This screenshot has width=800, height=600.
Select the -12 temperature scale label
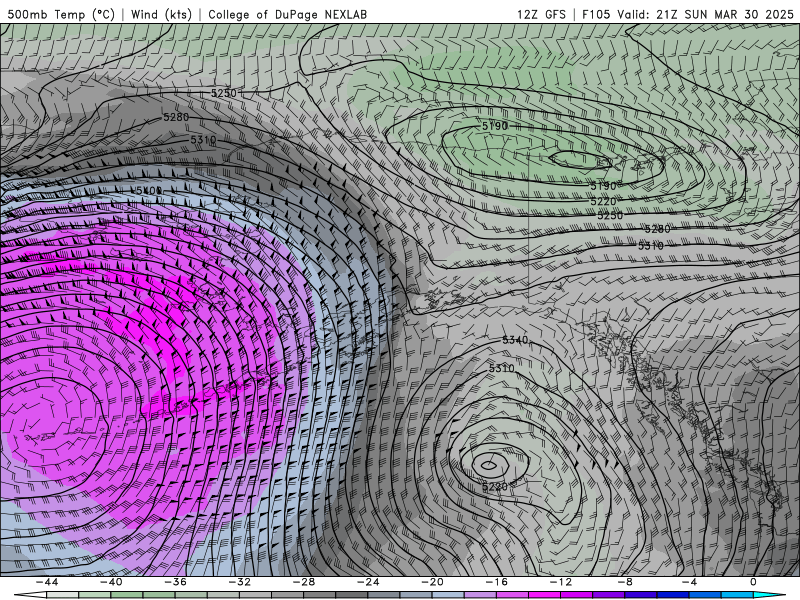(x=561, y=582)
